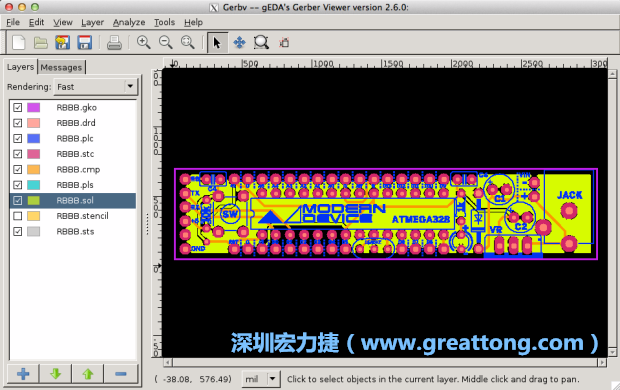Click the cyan RBBB.pls color swatch
620x390 pixels.
coord(34,185)
